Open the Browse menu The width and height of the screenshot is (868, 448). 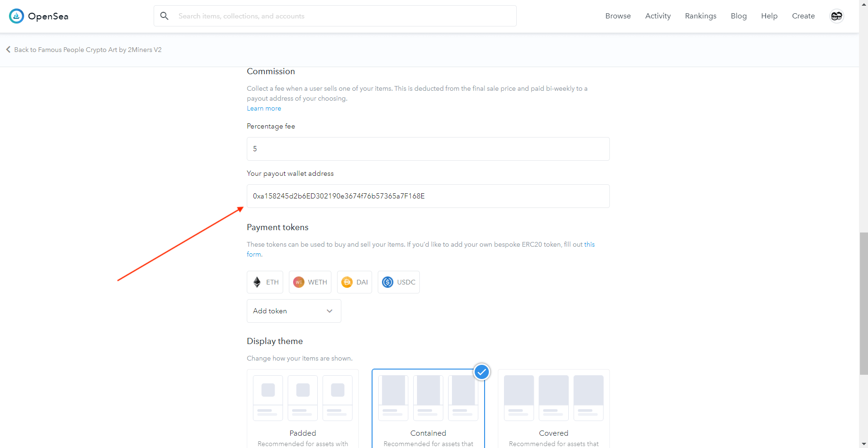pyautogui.click(x=618, y=16)
